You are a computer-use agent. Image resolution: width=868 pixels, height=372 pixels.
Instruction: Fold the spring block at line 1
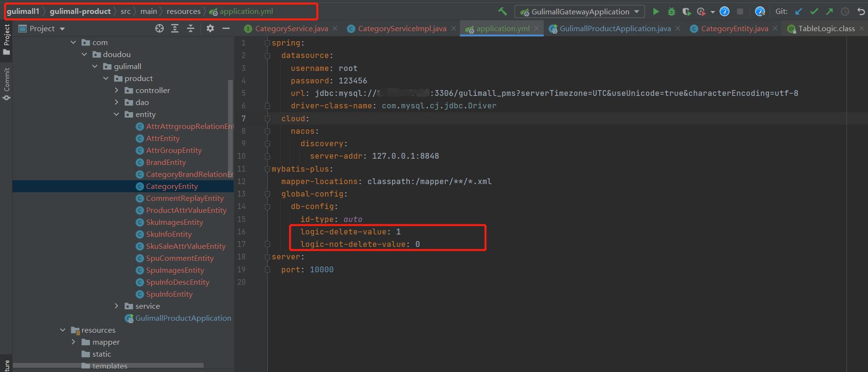coord(267,43)
